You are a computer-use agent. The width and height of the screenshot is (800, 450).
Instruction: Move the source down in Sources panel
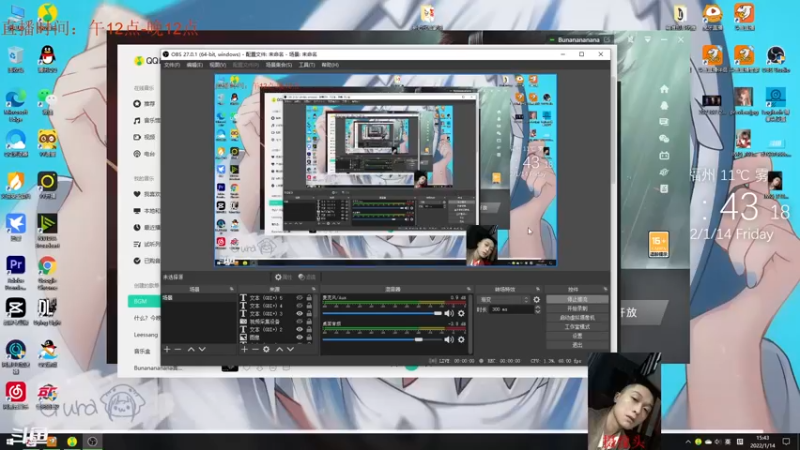point(290,349)
